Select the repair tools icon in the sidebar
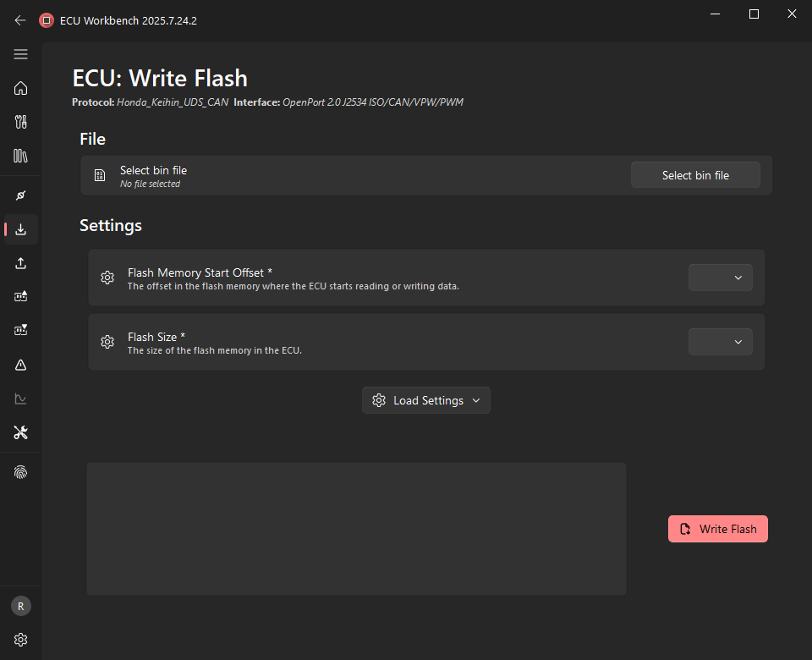 tap(20, 432)
